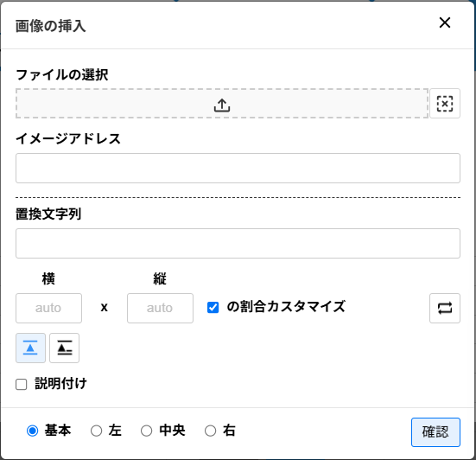Focus the 置換文字列 input field
Viewport: 476px width, 460px height.
pos(238,243)
